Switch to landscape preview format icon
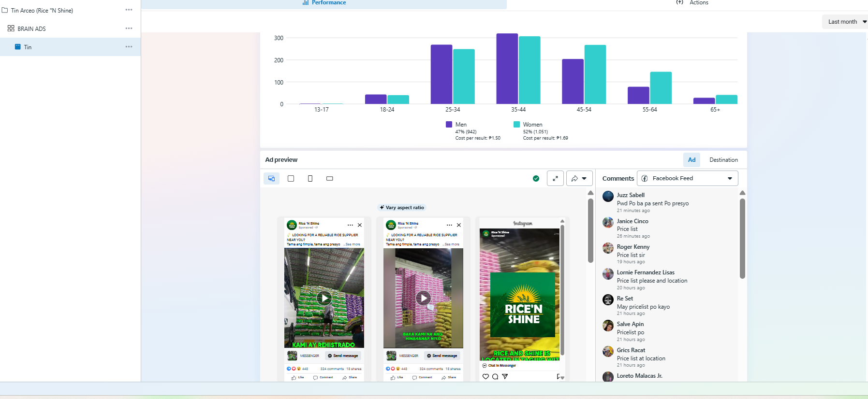Viewport: 868px width, 399px height. click(x=330, y=179)
